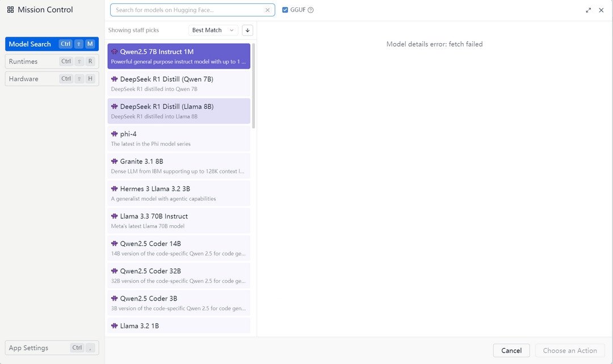Select Granite 3.1 8B model title
613x364 pixels.
click(x=141, y=161)
